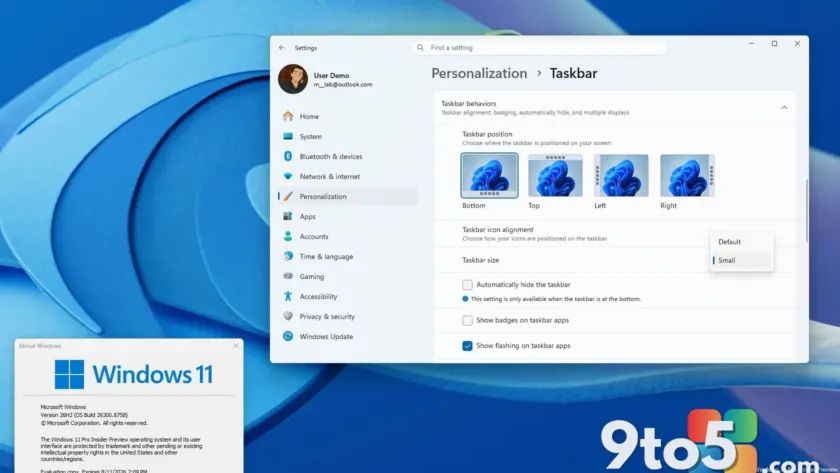
Task: Go to Time & language settings
Action: 348,256
